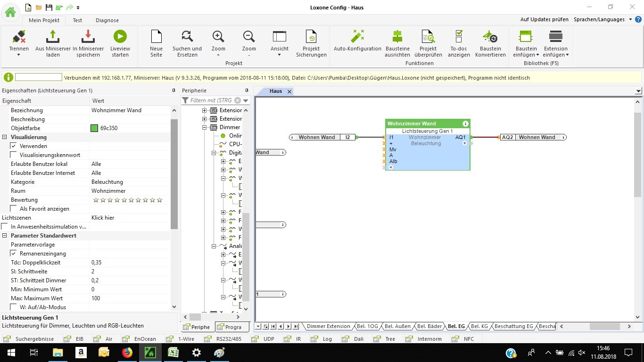Toggle Als Favorit anzeigen checkbox
This screenshot has height=362, width=644.
[14, 209]
